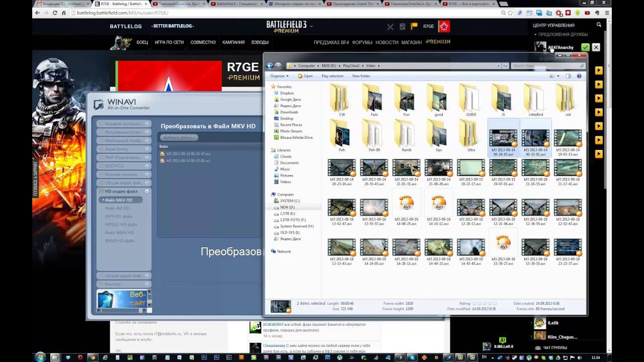Image resolution: width=644 pixels, height=362 pixels.
Task: Select Файл AVI HD format option
Action: 118,208
